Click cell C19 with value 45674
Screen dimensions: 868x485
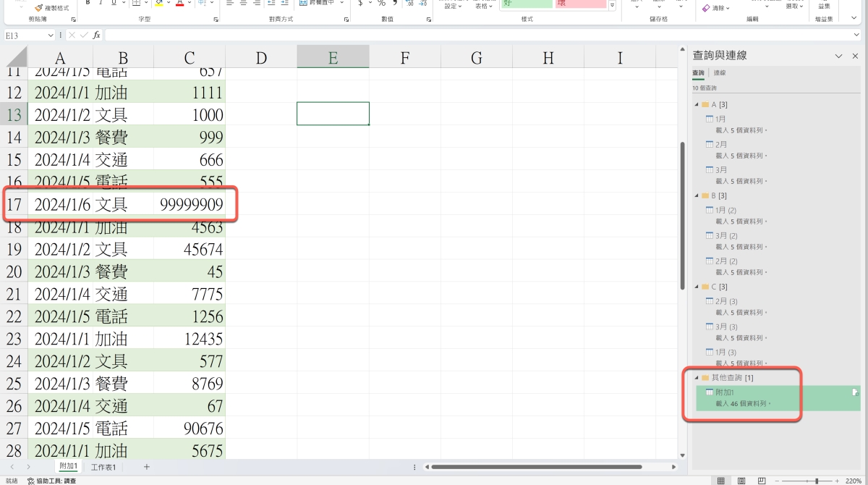190,249
